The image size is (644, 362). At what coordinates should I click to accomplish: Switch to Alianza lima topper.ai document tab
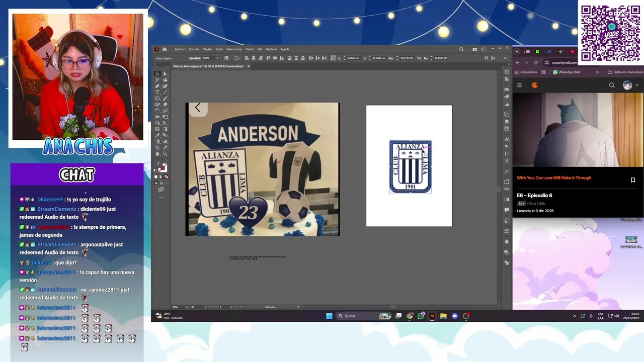point(208,66)
